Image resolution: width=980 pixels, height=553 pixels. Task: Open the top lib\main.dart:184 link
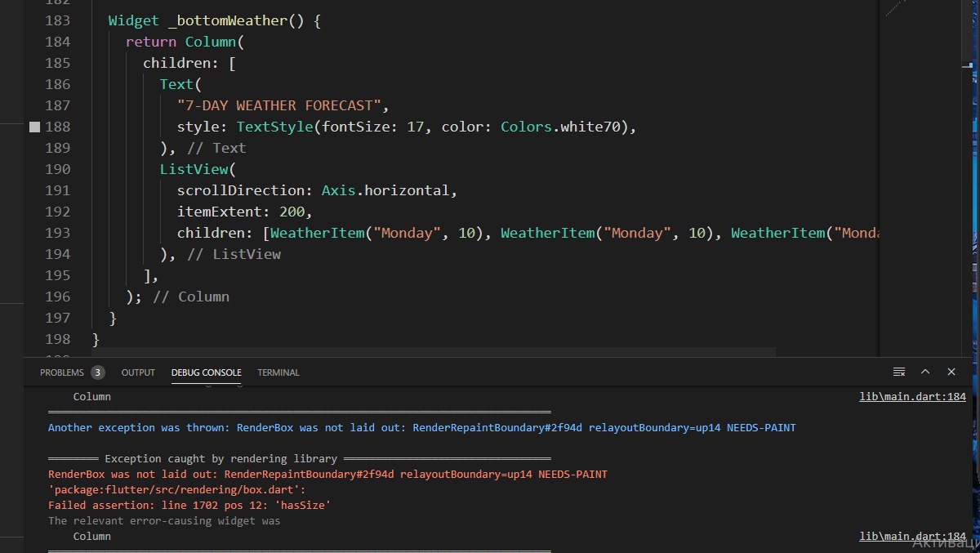click(x=912, y=397)
